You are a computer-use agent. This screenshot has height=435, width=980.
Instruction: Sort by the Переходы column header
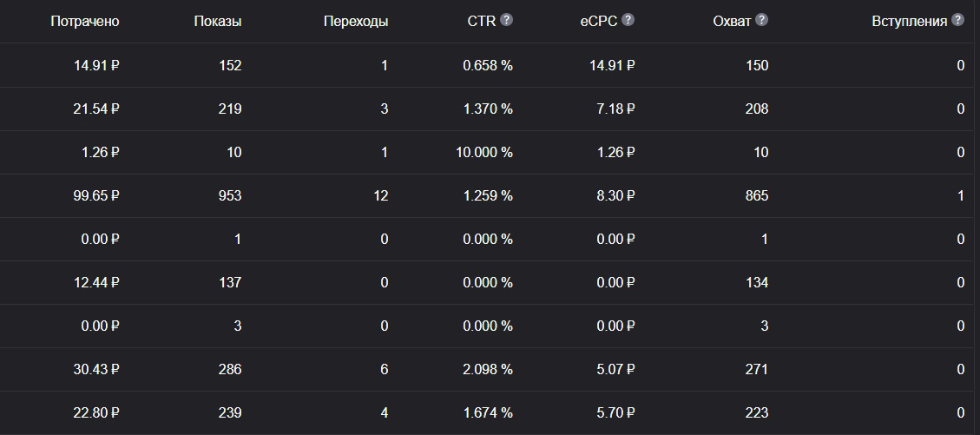356,21
